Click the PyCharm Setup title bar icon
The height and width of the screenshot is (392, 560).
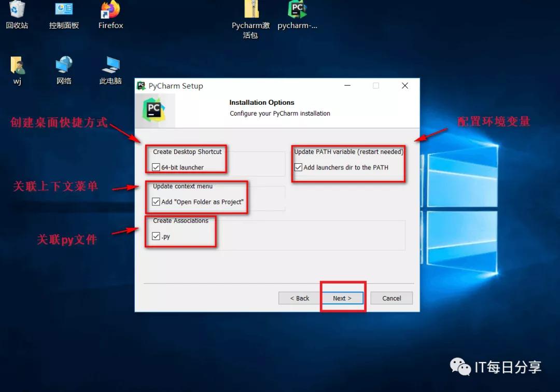pyautogui.click(x=142, y=86)
